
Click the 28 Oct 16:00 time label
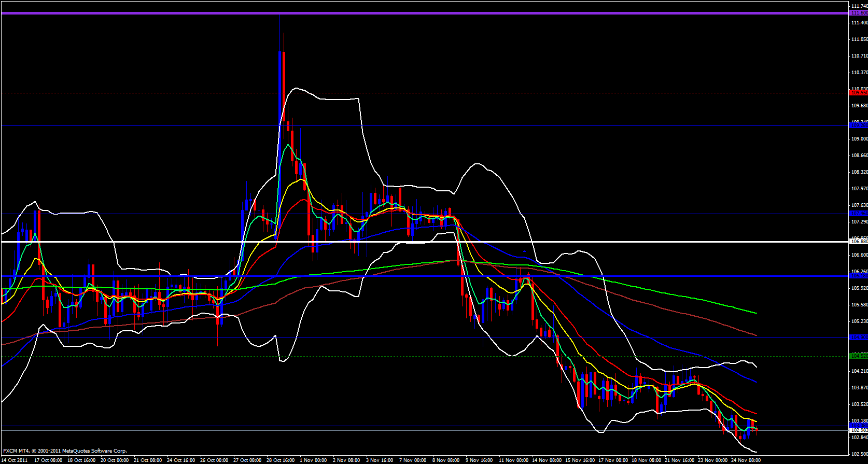[x=280, y=460]
